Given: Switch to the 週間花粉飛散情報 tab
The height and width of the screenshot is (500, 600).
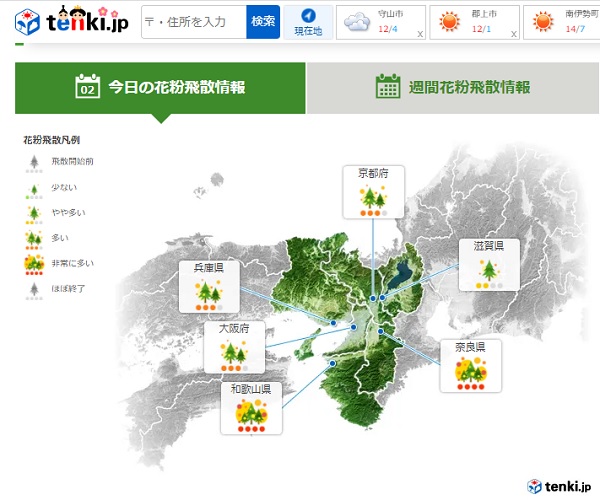Looking at the screenshot, I should pyautogui.click(x=453, y=87).
